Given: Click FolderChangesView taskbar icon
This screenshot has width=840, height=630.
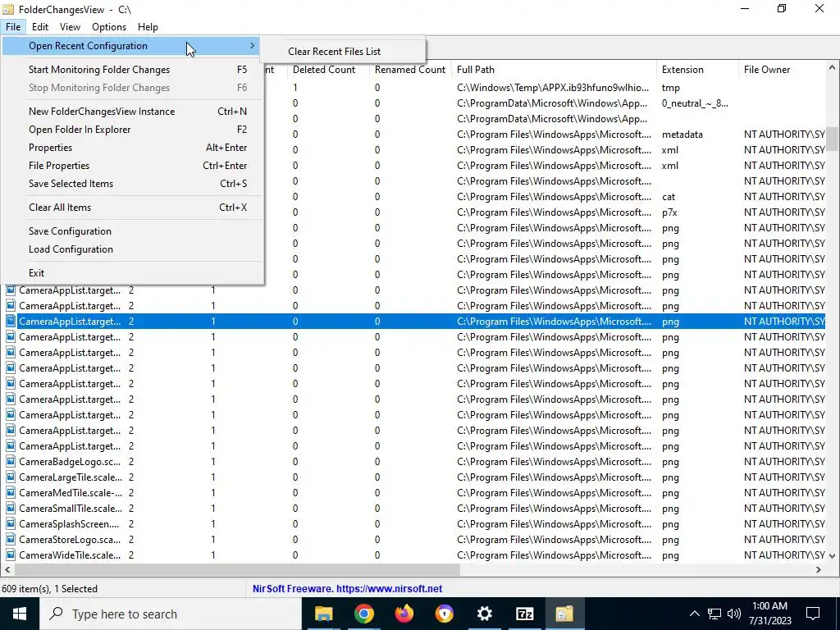Looking at the screenshot, I should pos(564,614).
